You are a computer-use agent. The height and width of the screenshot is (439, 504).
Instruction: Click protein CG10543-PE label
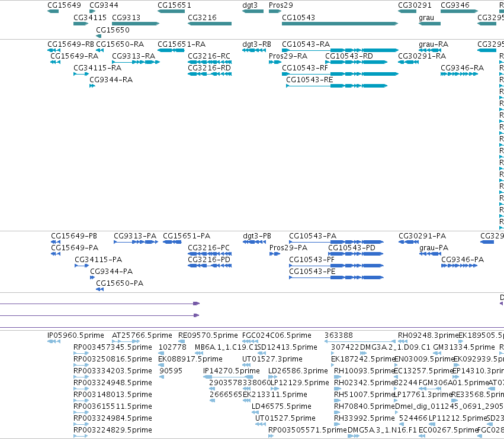312,272
